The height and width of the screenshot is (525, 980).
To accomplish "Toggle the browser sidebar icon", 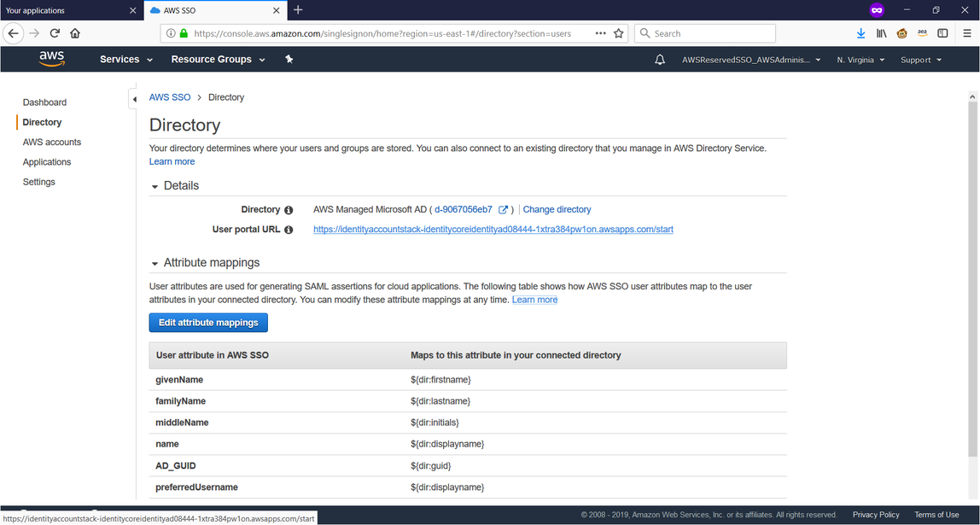I will 942,34.
